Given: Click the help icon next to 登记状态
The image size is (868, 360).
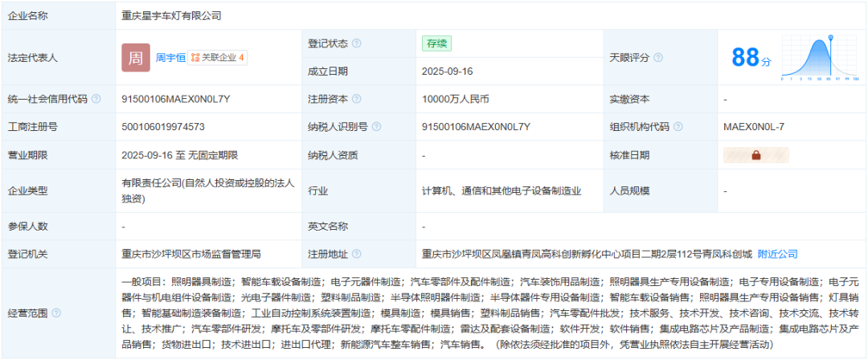Looking at the screenshot, I should click(x=357, y=43).
